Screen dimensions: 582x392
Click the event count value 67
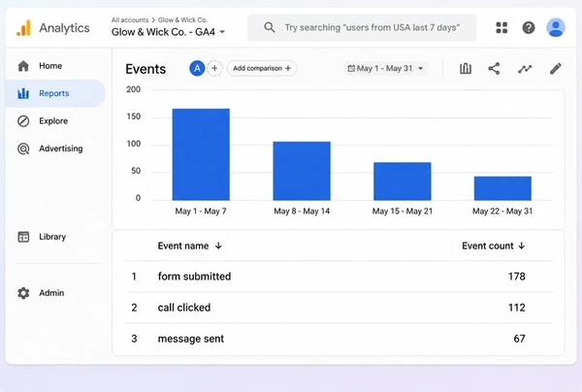point(519,339)
